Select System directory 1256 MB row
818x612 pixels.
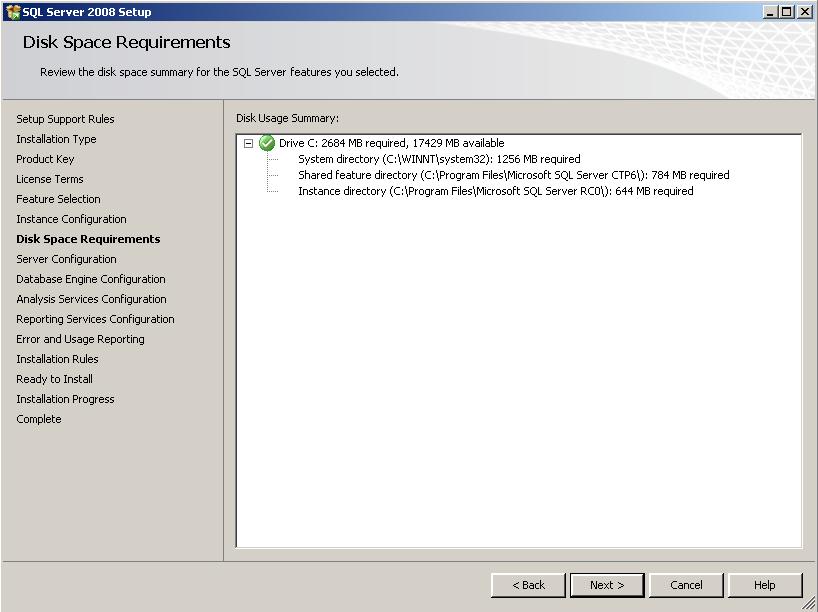click(439, 159)
